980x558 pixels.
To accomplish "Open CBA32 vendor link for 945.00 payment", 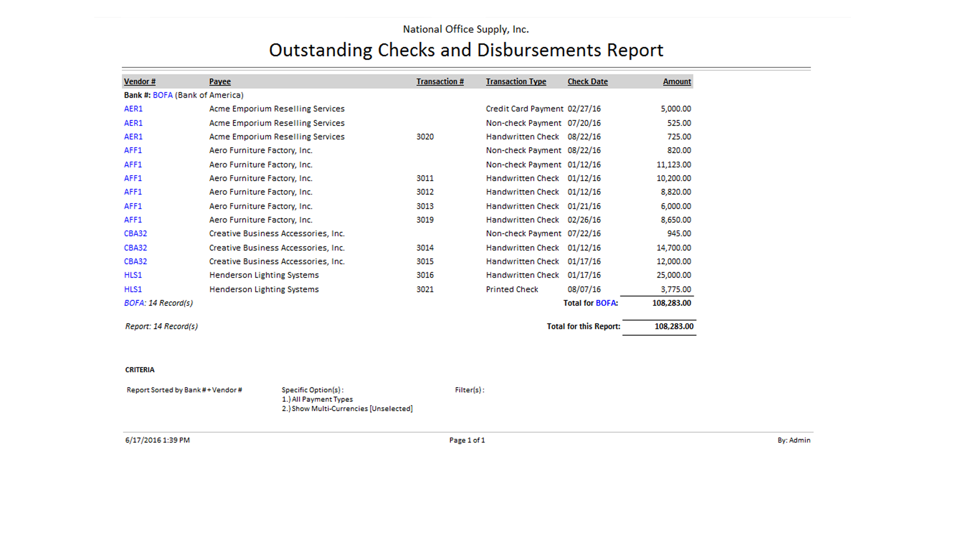I will [135, 233].
